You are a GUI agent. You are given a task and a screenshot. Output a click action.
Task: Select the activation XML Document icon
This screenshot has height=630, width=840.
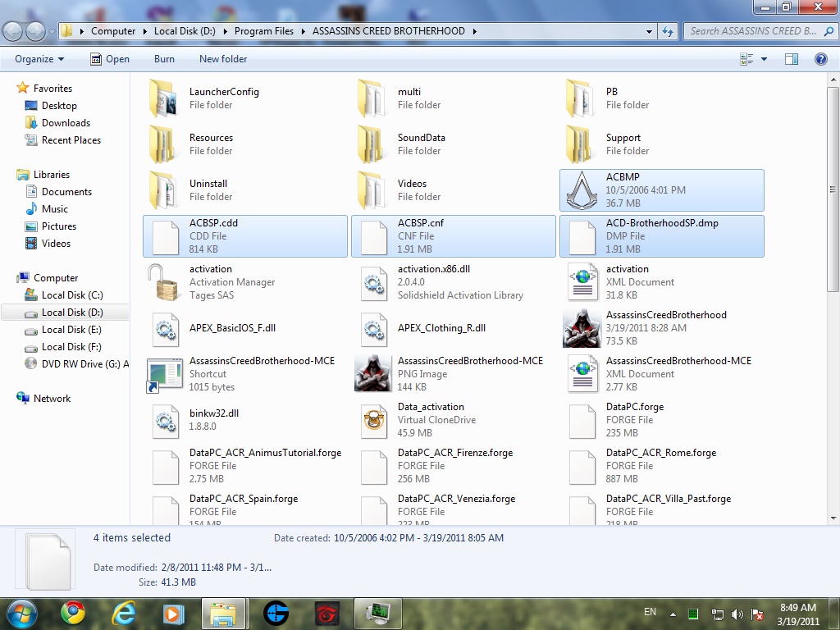pos(582,282)
